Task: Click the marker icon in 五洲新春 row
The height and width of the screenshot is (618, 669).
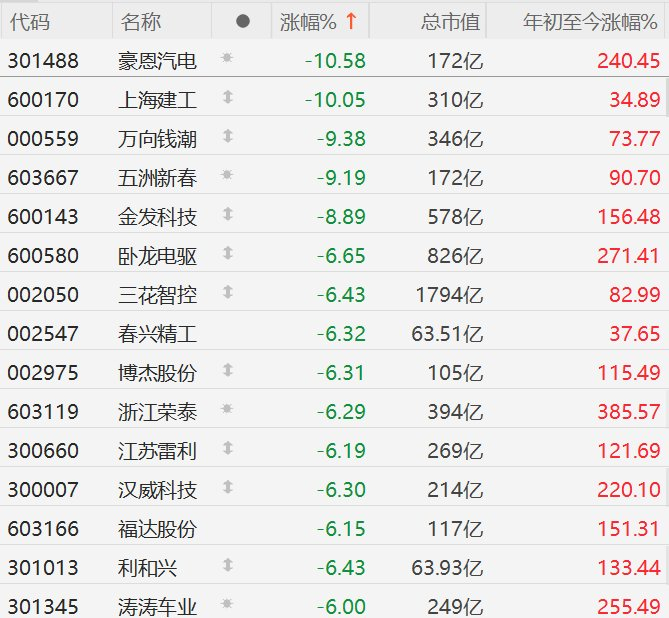Action: click(x=227, y=175)
